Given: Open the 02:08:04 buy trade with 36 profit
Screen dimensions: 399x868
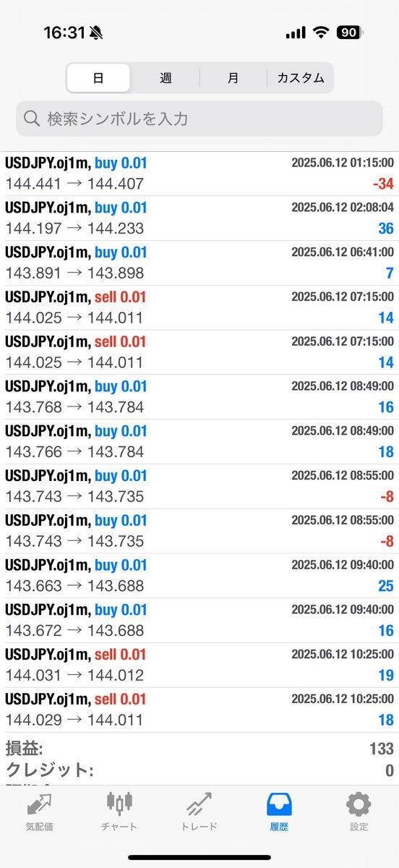Looking at the screenshot, I should tap(199, 218).
